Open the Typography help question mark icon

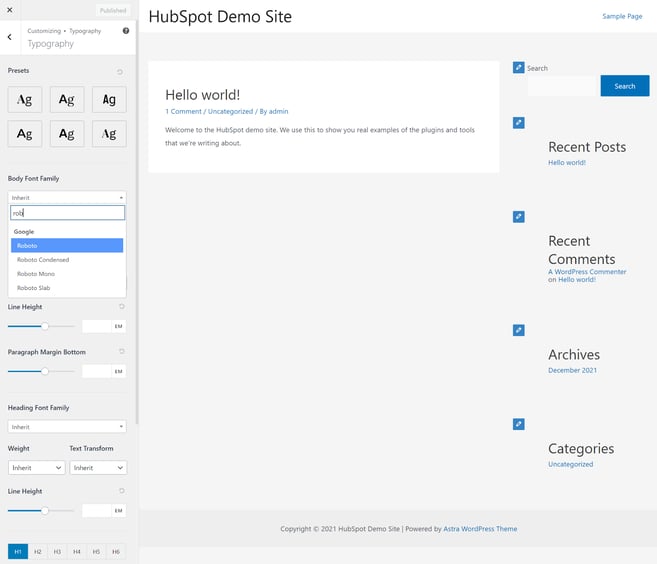(x=126, y=31)
